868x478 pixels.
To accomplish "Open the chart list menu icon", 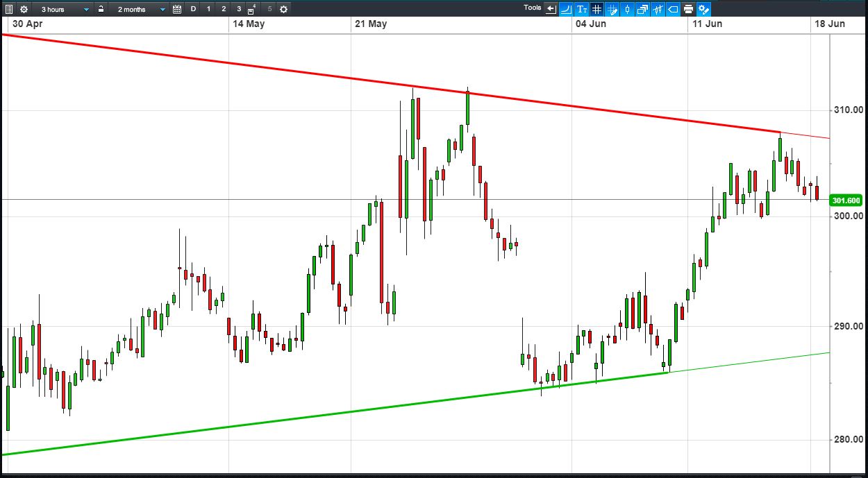I will point(8,9).
